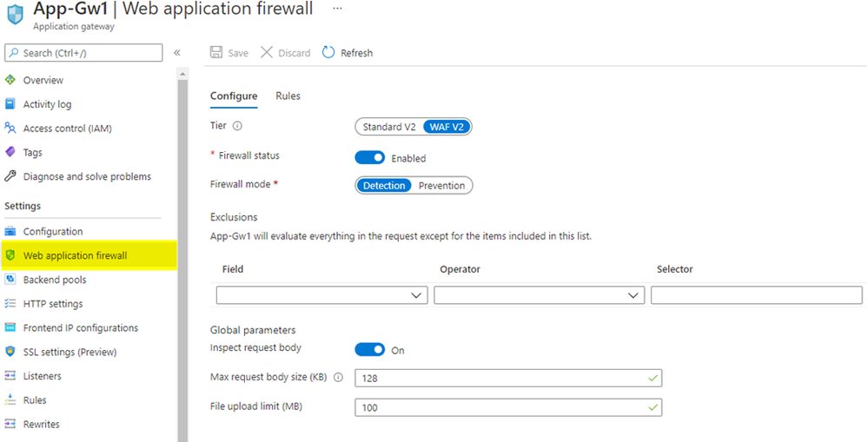Click the Overview icon in sidebar
868x442 pixels.
[10, 80]
